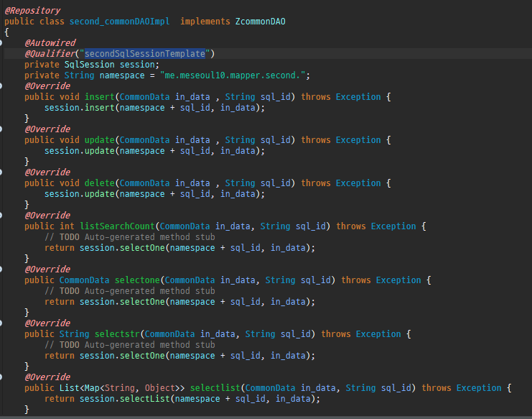Click selectOne call inside the selectstr method

point(142,356)
